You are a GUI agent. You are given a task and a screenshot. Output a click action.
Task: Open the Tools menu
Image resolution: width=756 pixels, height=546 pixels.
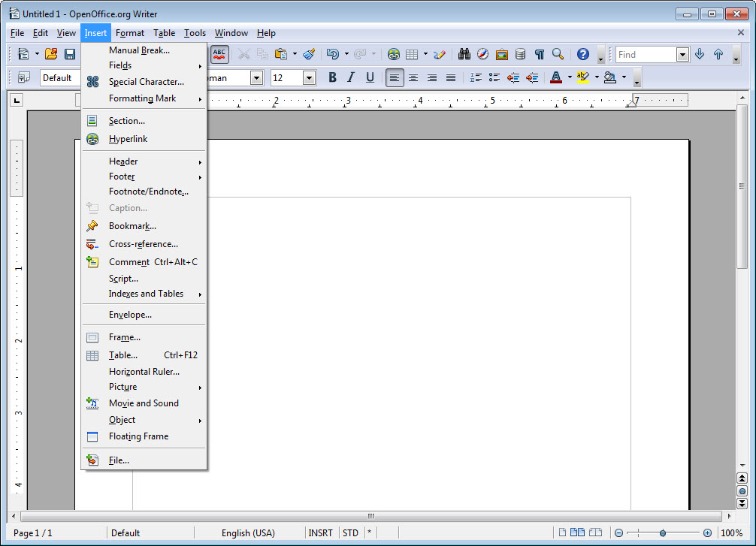coord(195,33)
